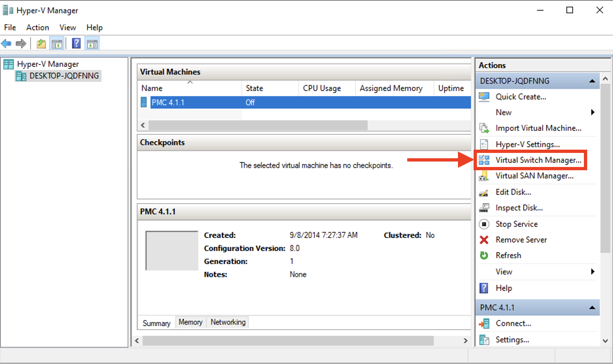Screen dimensions: 613x364
Task: Expand the New submenu arrow
Action: point(593,112)
